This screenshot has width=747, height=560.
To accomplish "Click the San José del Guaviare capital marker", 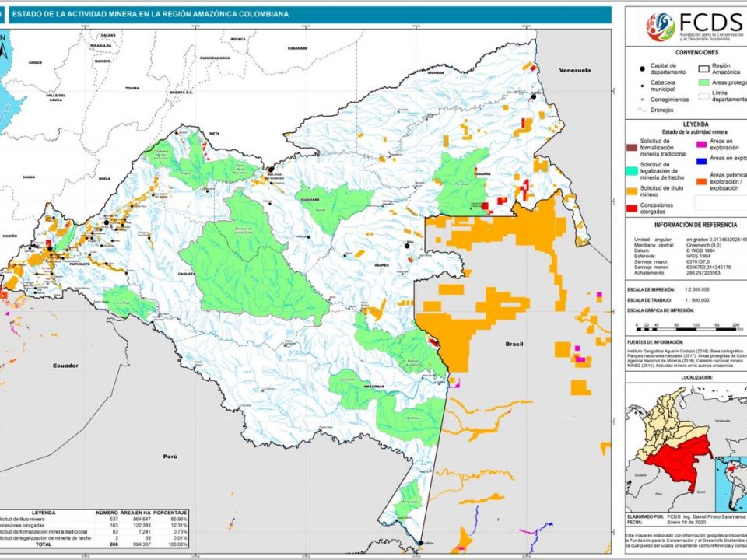I will point(271,169).
